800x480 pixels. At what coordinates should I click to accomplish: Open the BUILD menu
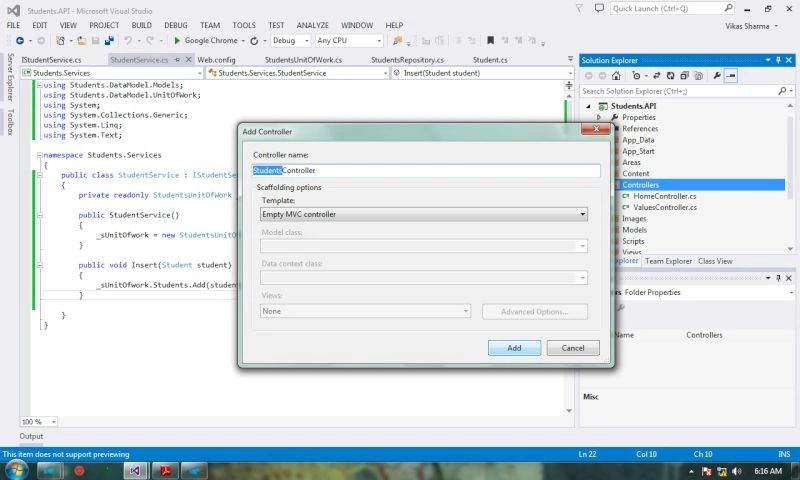point(141,25)
